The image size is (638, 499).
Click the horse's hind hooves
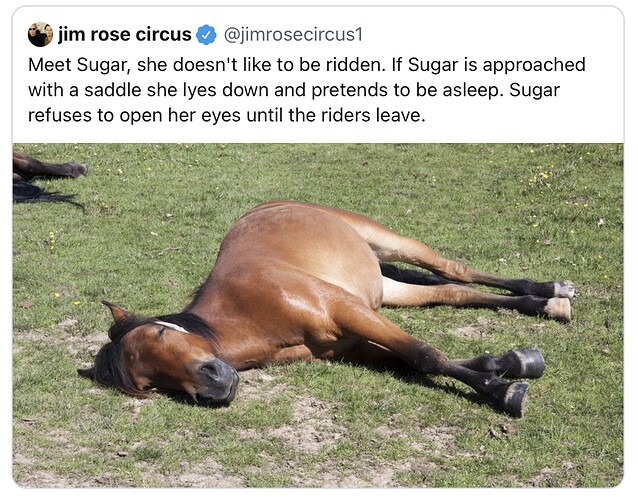559,299
